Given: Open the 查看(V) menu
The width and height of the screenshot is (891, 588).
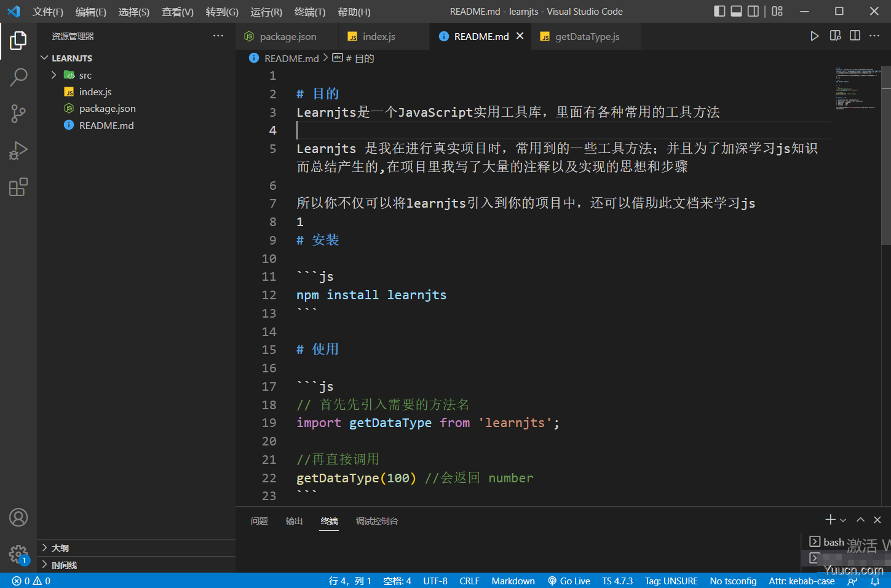Looking at the screenshot, I should pyautogui.click(x=178, y=12).
